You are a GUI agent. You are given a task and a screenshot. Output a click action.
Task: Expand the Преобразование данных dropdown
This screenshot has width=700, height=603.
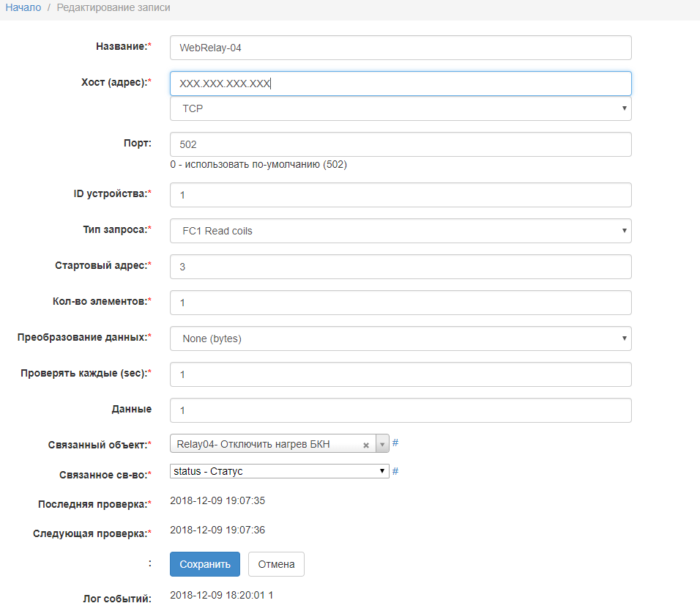coord(400,339)
